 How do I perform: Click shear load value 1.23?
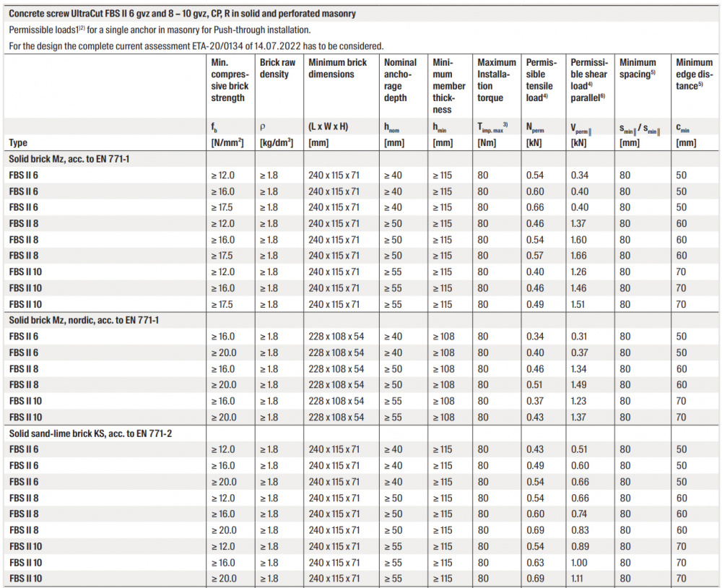(x=578, y=402)
